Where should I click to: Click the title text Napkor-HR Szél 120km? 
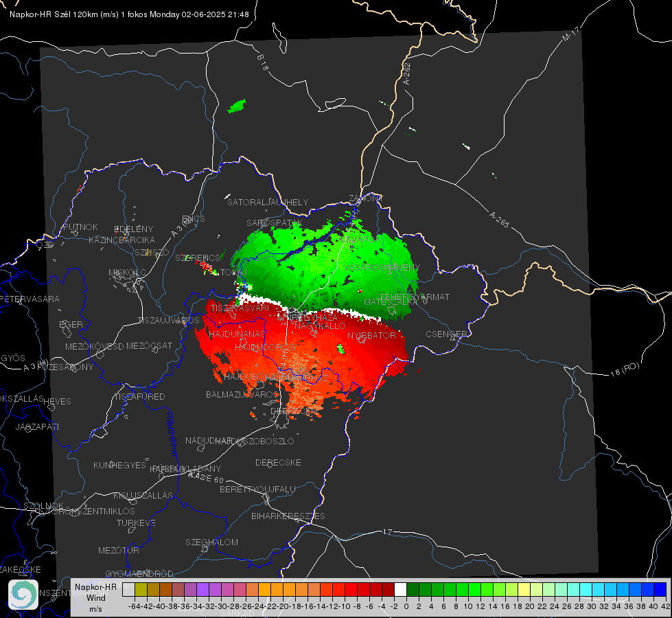[54, 14]
